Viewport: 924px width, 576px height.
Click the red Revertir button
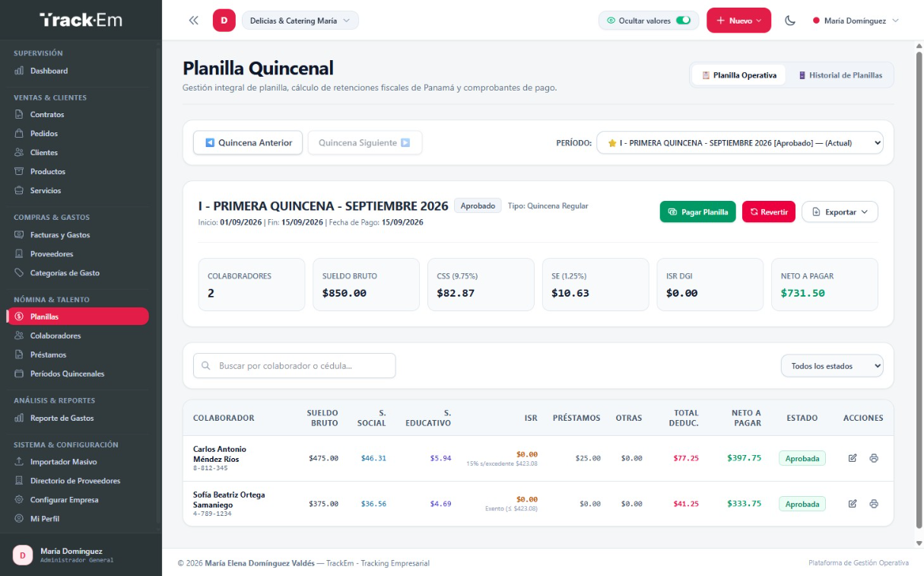769,212
